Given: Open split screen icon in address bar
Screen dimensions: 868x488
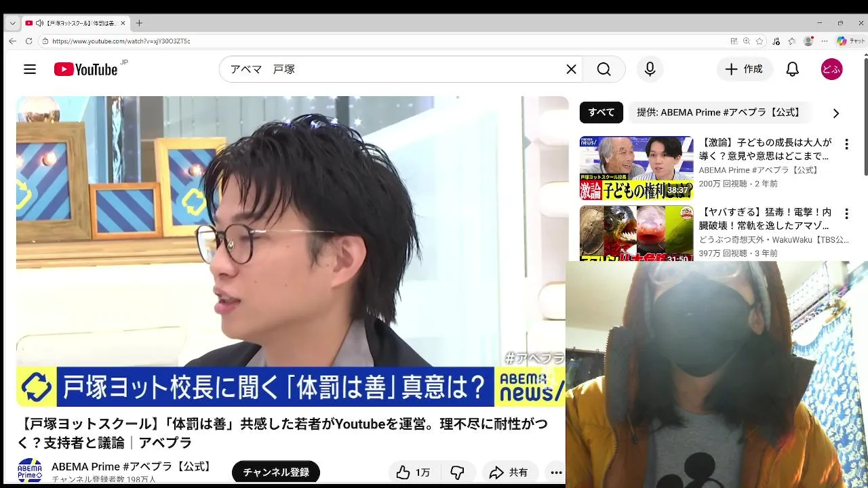Looking at the screenshot, I should (734, 41).
